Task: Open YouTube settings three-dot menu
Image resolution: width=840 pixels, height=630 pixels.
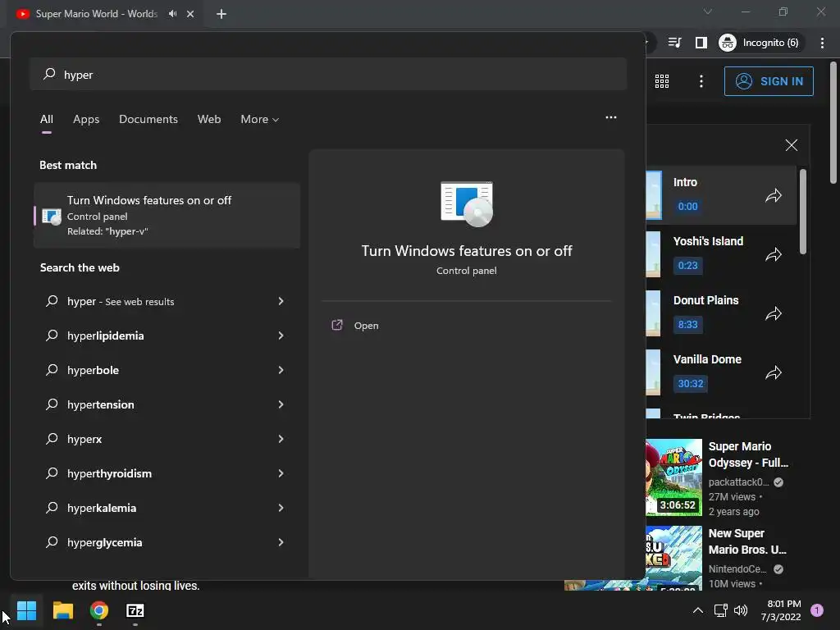Action: 701,81
